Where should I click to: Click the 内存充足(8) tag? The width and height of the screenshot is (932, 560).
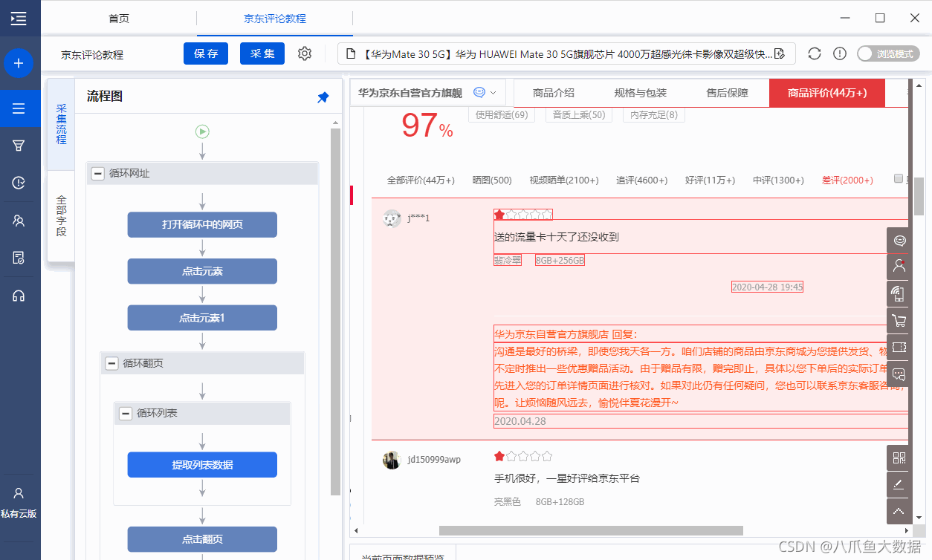pos(654,114)
